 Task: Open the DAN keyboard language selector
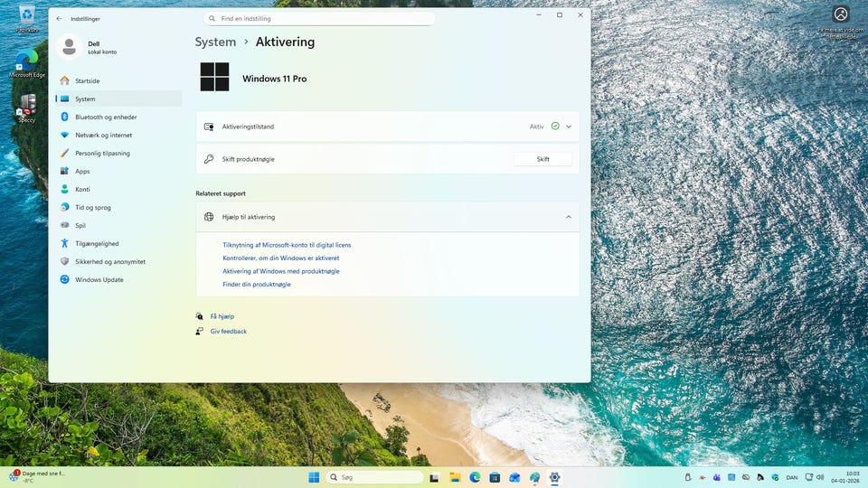[792, 477]
